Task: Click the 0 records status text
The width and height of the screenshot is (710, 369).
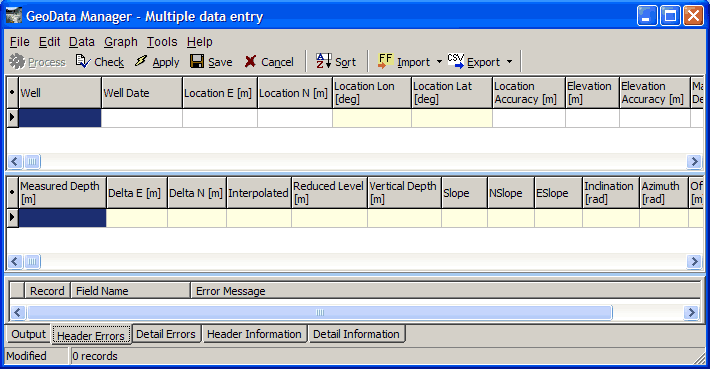Action: (95, 356)
